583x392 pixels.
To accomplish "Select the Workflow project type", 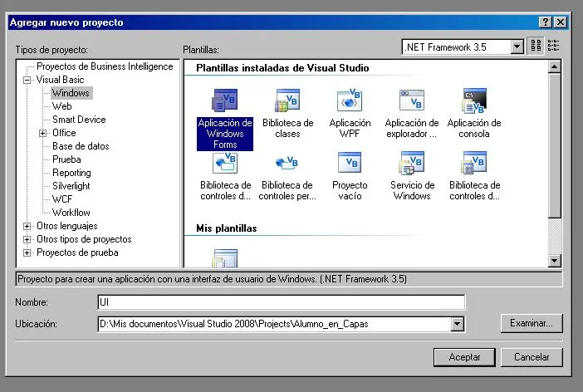I will (71, 213).
